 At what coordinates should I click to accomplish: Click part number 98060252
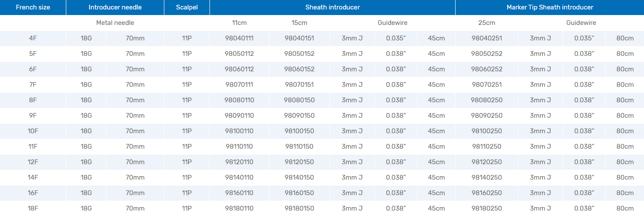(x=487, y=69)
